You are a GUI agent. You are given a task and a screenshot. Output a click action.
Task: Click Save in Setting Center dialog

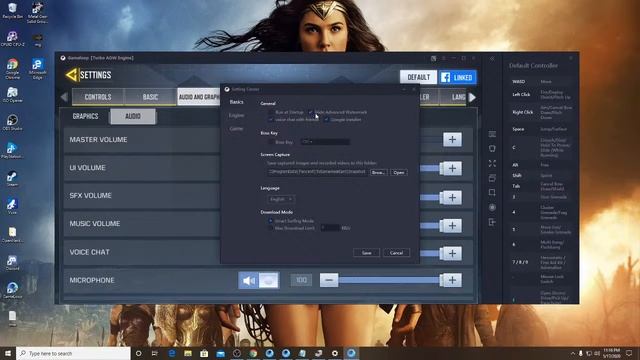367,253
